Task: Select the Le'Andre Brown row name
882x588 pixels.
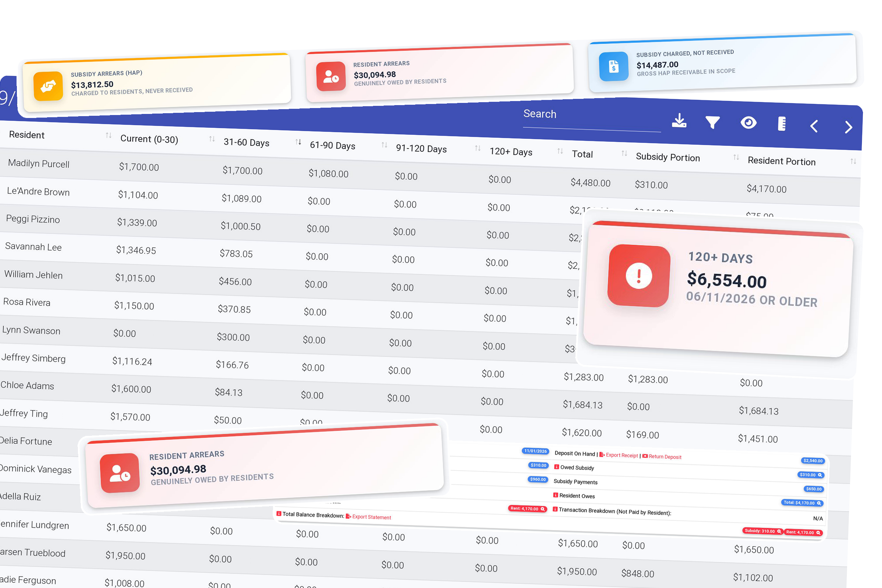Action: (x=38, y=191)
